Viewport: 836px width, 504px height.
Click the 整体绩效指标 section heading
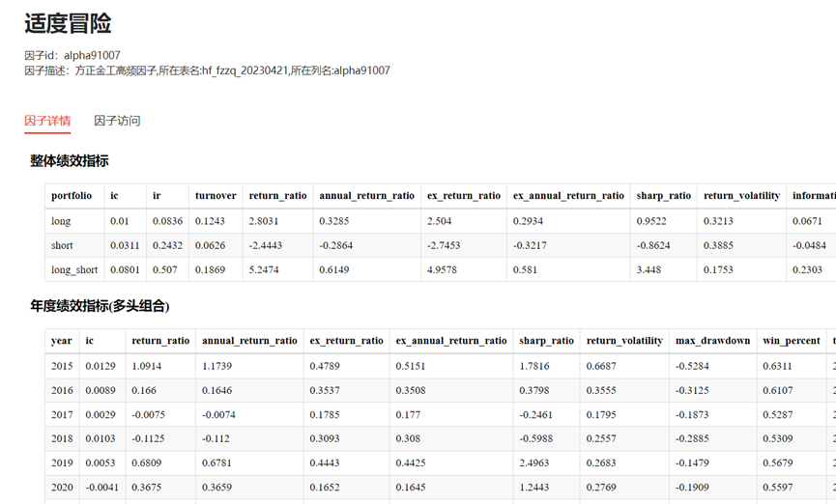coord(69,160)
